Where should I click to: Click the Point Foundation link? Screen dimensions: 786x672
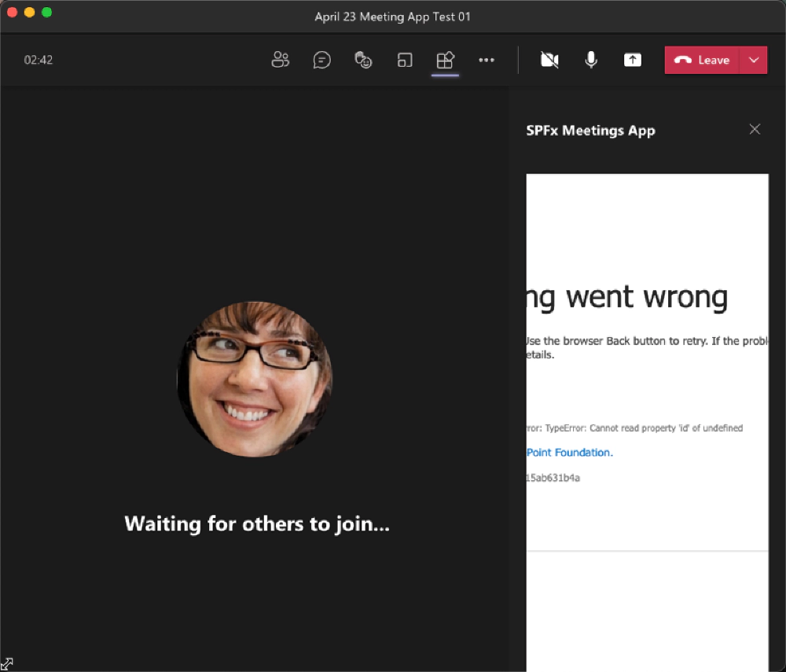tap(569, 453)
